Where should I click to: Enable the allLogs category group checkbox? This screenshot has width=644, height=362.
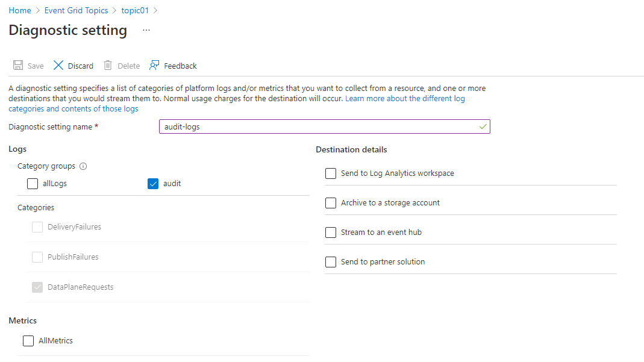coord(33,184)
